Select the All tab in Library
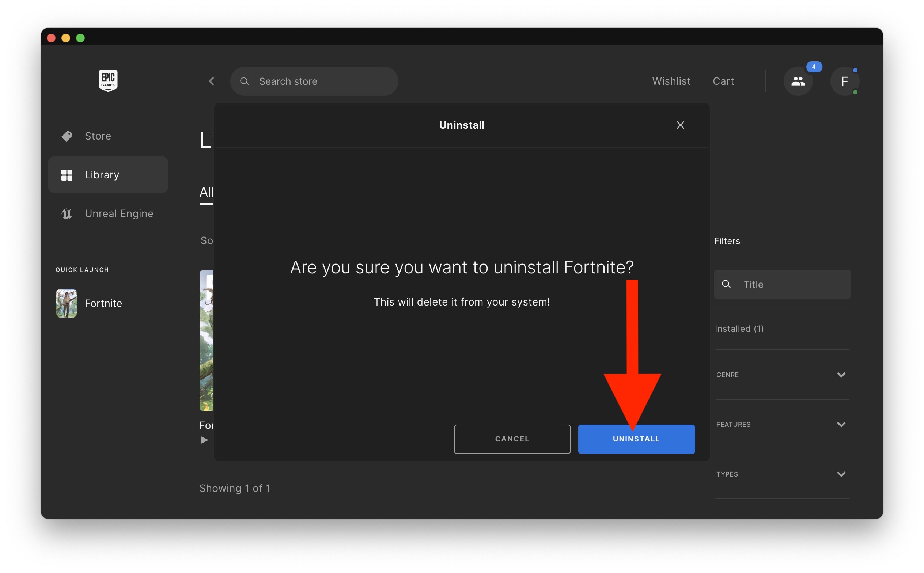The image size is (924, 573). tap(207, 192)
